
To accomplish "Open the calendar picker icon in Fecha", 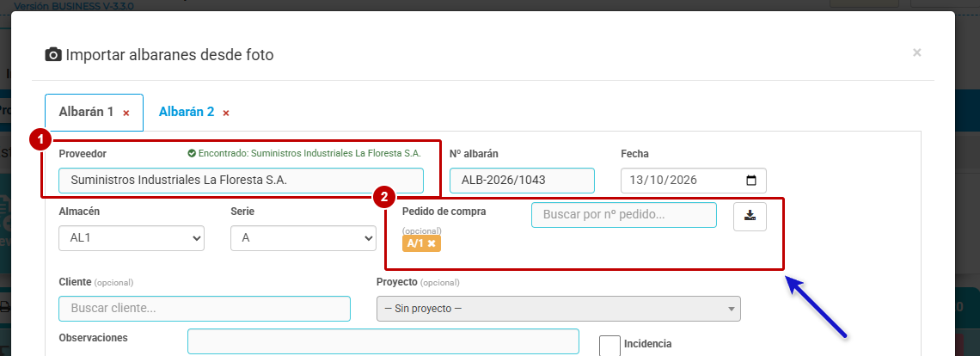I will click(x=751, y=181).
